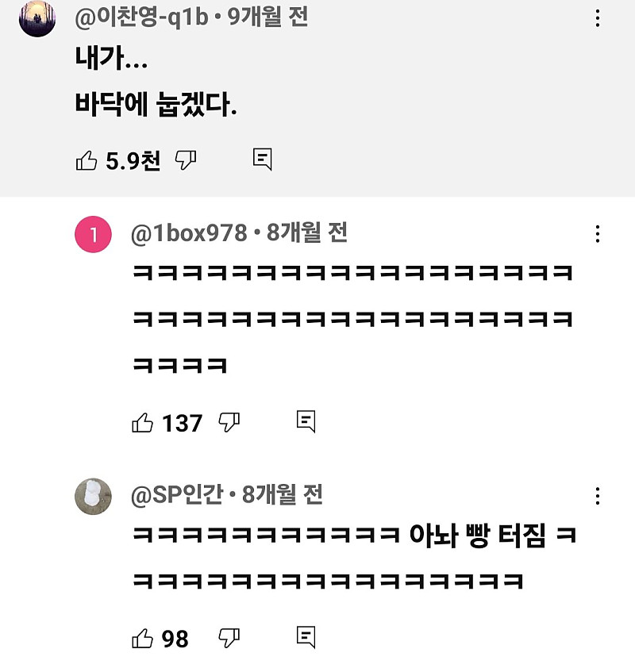Viewport: 635px width, 672px height.
Task: Dislike @SP인간's comment
Action: (x=230, y=636)
